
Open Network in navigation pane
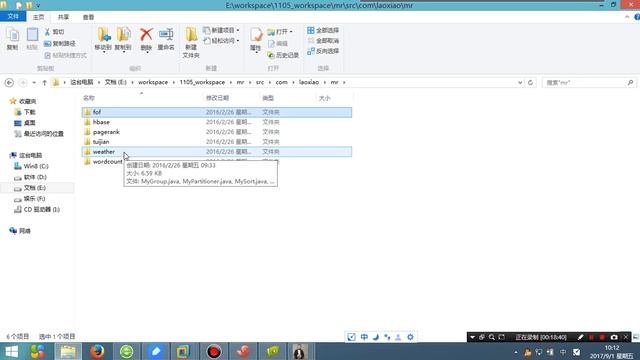point(20,231)
